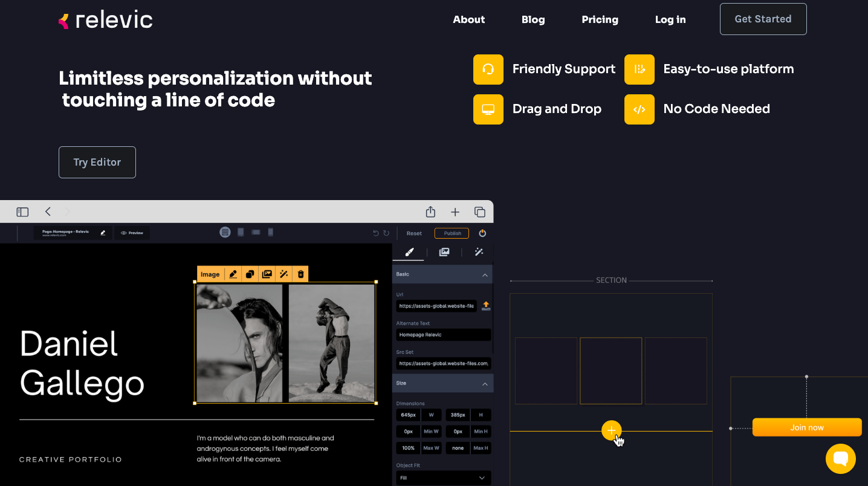Toggle Preview mode in the editor
The width and height of the screenshot is (868, 486).
(x=132, y=233)
